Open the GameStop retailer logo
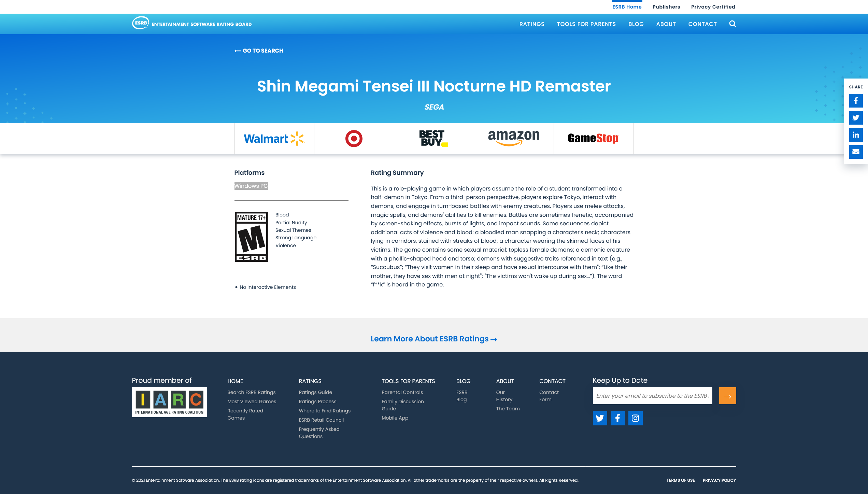This screenshot has width=868, height=494. click(593, 138)
